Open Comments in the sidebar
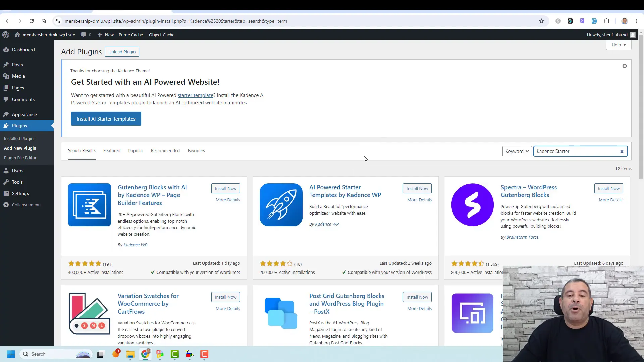Screen dimensions: 644x362 coord(27,99)
